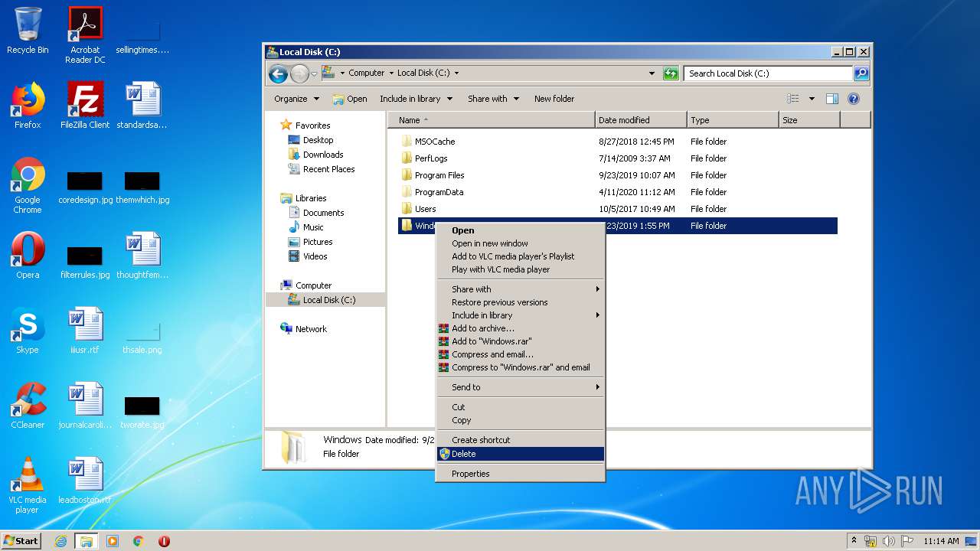
Task: Open the Organize dropdown menu
Action: click(296, 99)
